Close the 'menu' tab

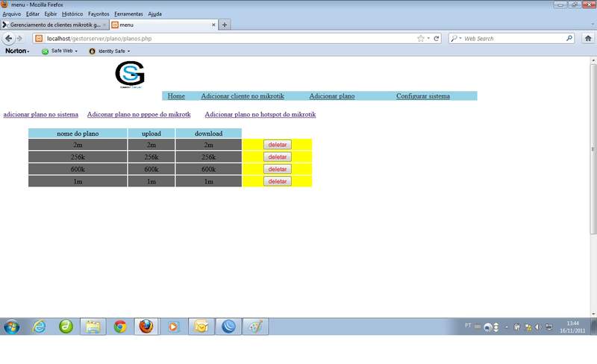pos(213,25)
